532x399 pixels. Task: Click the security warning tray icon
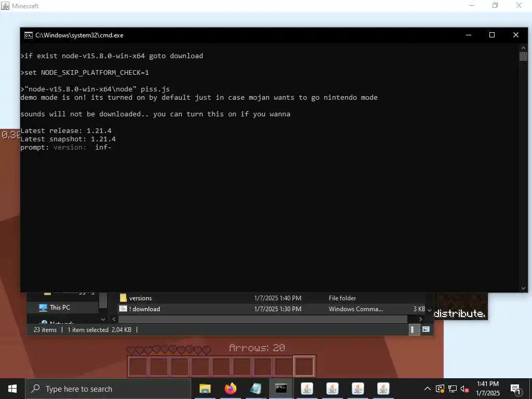(x=440, y=389)
